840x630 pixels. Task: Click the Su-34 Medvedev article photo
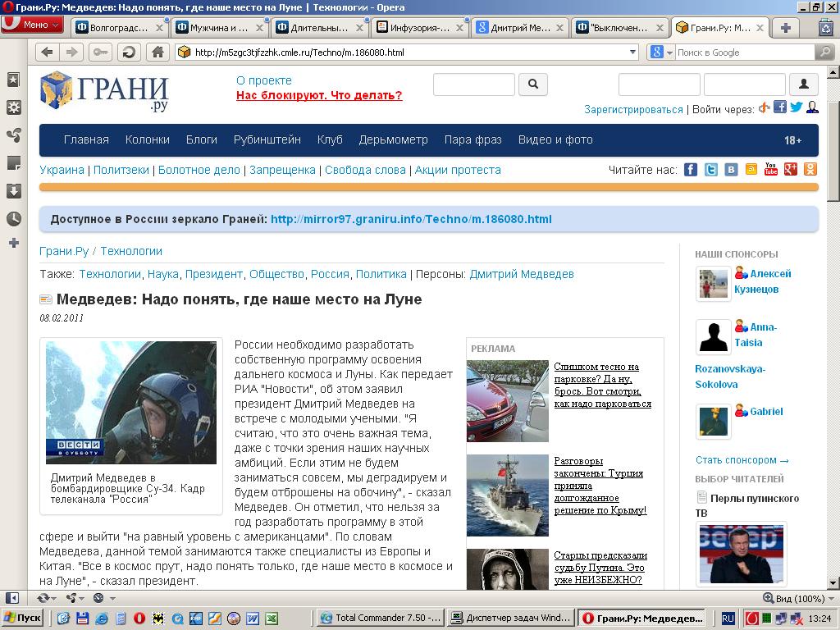[x=131, y=403]
